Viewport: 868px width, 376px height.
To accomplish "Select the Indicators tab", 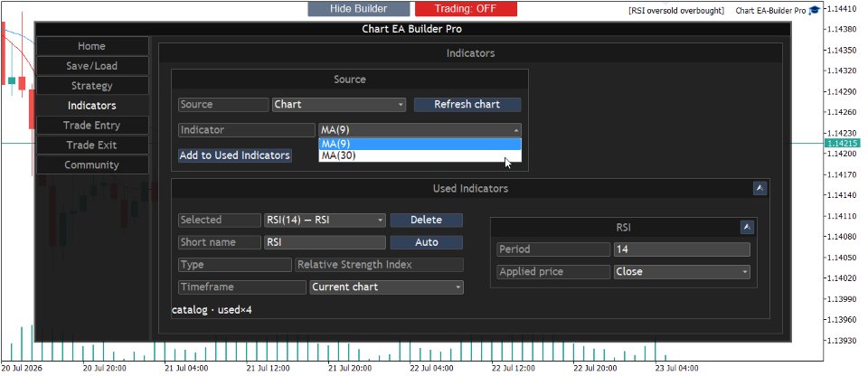I will [x=92, y=105].
